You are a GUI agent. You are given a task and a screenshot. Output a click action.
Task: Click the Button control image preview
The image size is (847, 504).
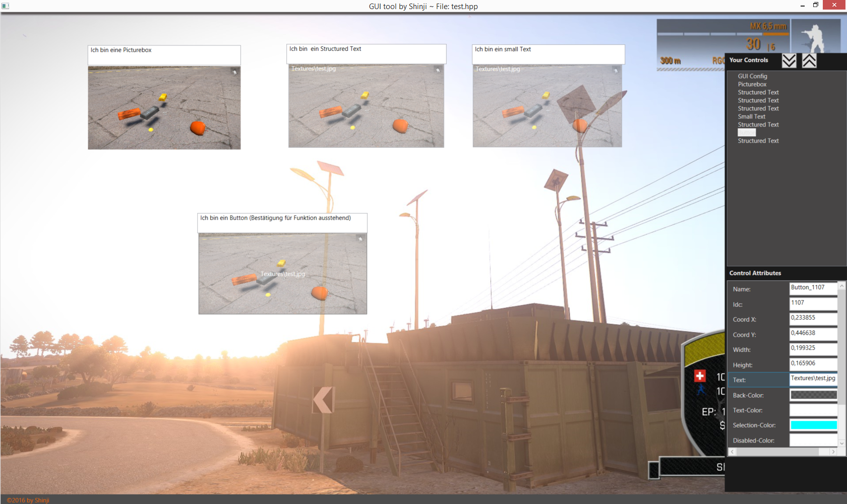click(282, 274)
